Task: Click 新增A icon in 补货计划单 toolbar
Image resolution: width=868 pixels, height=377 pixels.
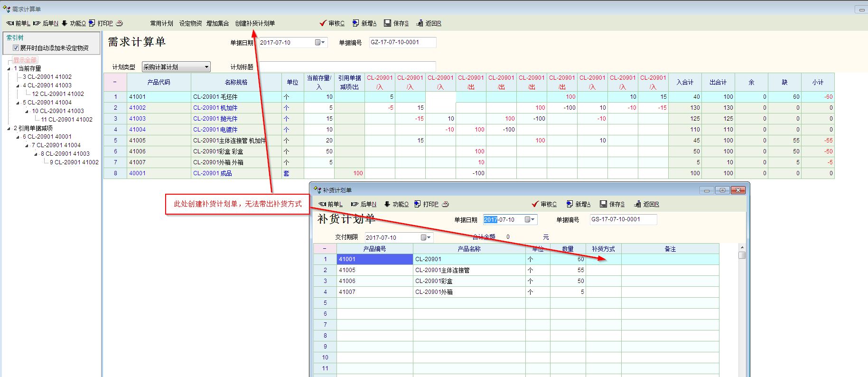Action: tap(569, 204)
